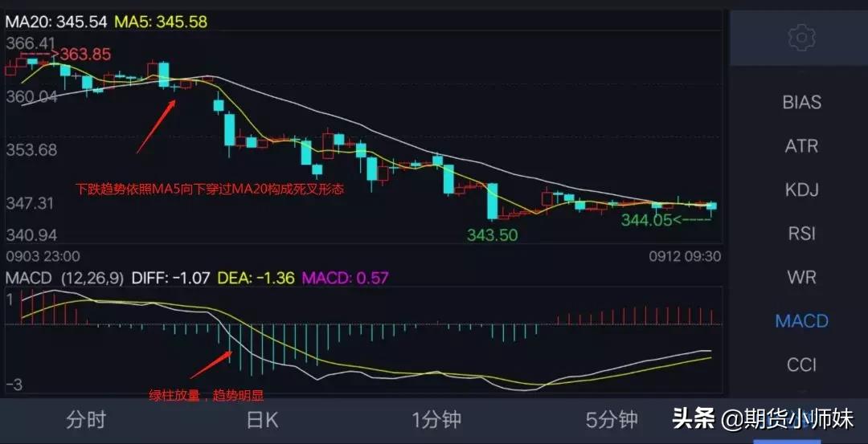The height and width of the screenshot is (444, 868).
Task: Switch indicator to CCI
Action: tap(801, 365)
